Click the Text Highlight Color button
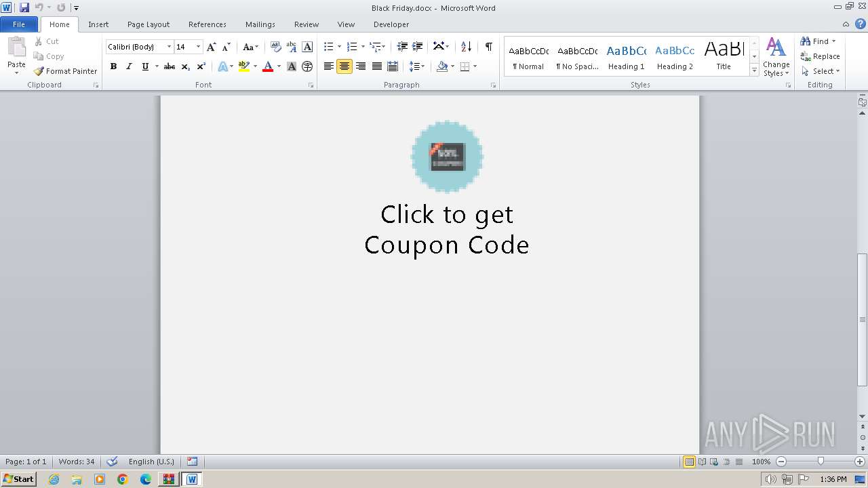868x488 pixels. [244, 66]
